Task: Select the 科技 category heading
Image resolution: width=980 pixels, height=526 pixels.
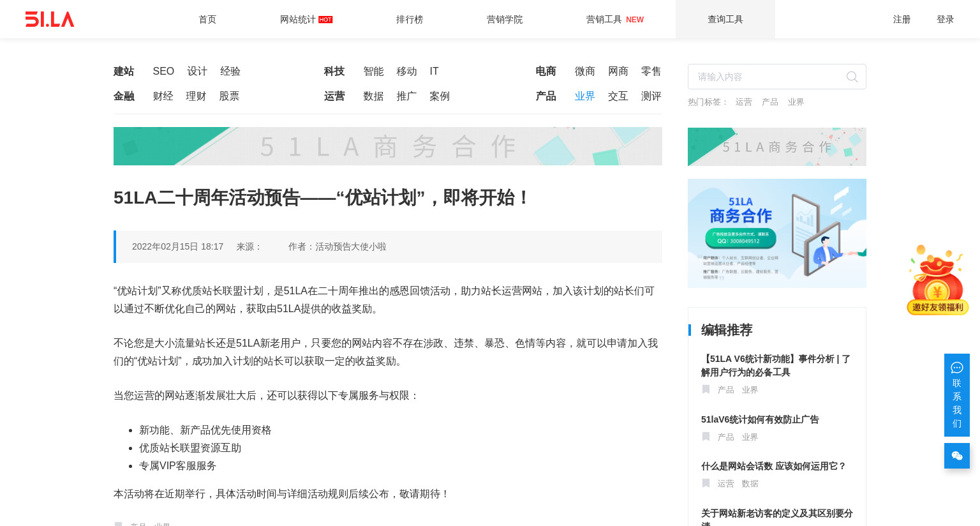Action: pos(334,71)
